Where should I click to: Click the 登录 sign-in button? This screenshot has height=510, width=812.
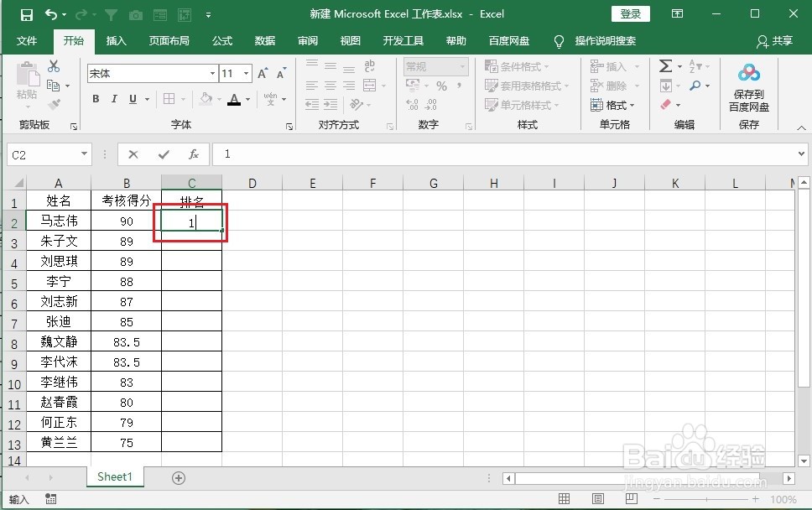[x=630, y=14]
